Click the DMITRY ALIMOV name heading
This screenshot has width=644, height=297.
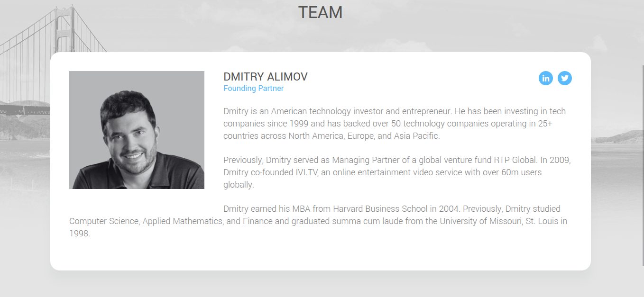[x=265, y=77]
